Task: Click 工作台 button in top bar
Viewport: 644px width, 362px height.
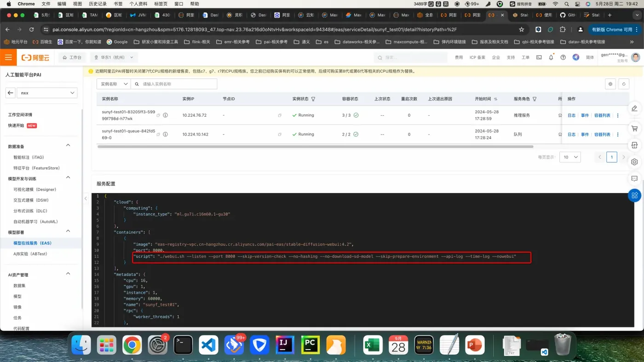Action: pos(72,57)
